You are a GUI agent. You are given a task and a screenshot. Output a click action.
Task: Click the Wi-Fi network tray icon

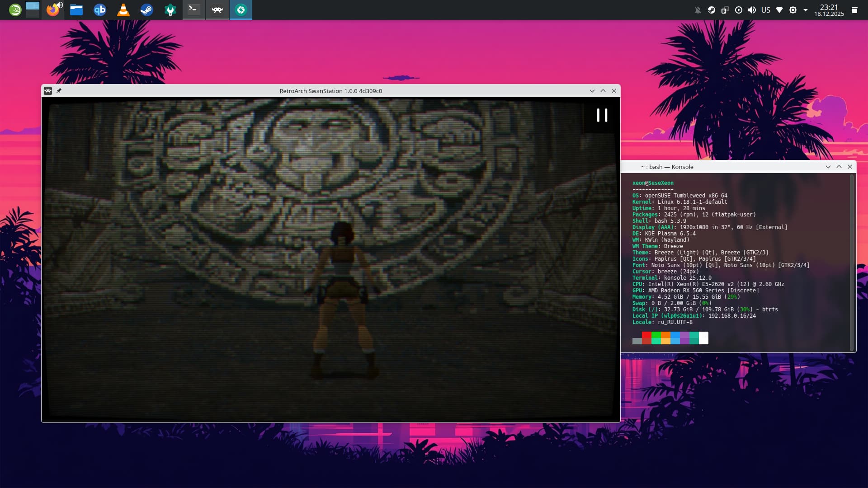tap(779, 10)
